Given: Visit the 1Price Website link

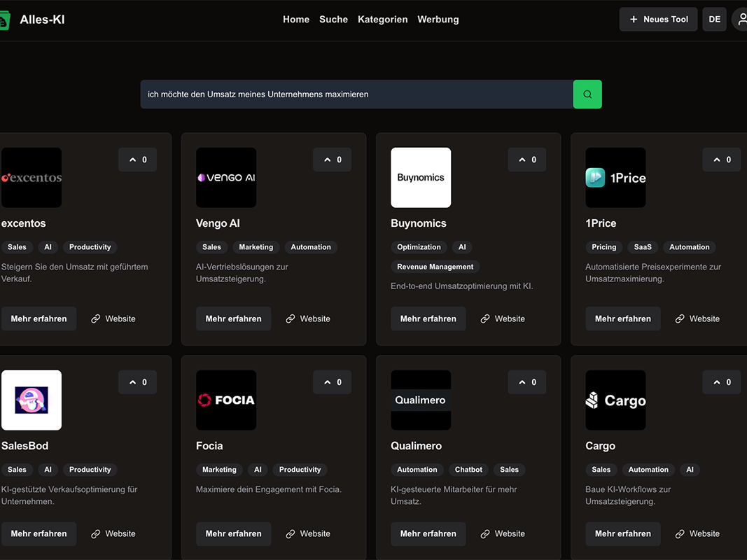Looking at the screenshot, I should [x=697, y=318].
